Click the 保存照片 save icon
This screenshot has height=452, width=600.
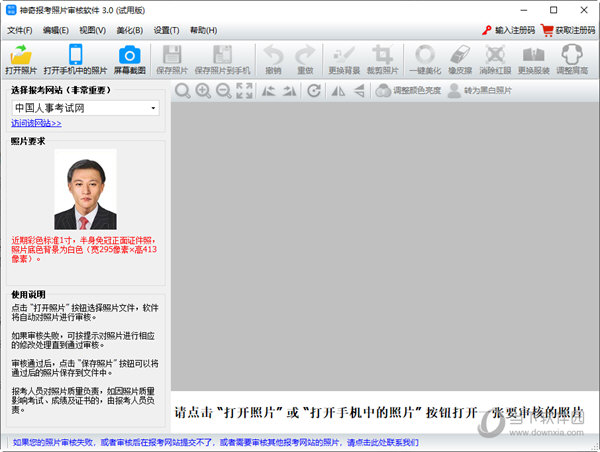pos(172,55)
